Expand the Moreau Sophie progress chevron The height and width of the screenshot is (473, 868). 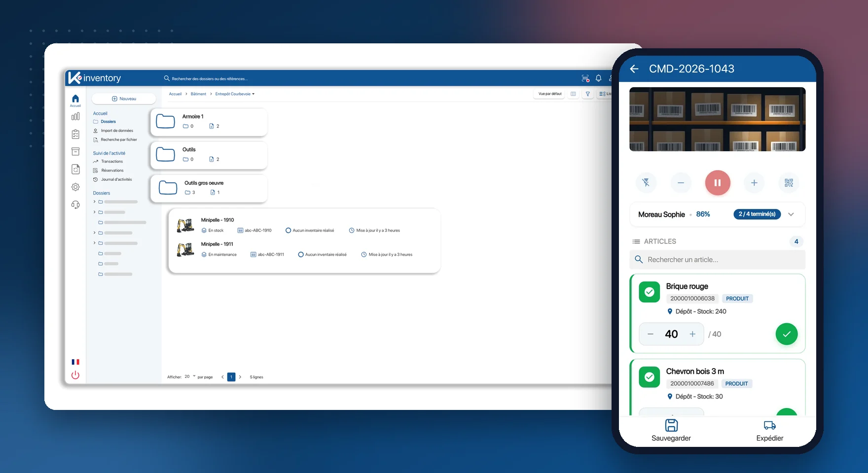click(x=791, y=214)
